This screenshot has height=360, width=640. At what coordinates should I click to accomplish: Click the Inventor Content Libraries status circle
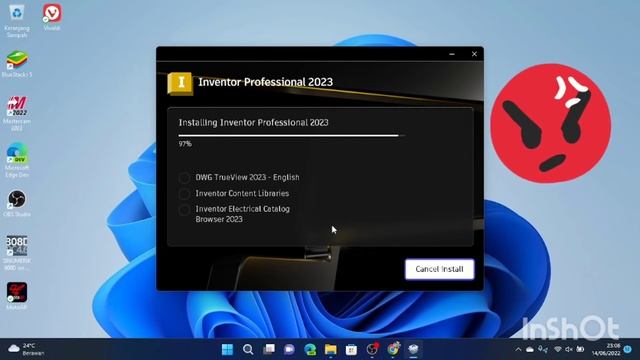(184, 193)
